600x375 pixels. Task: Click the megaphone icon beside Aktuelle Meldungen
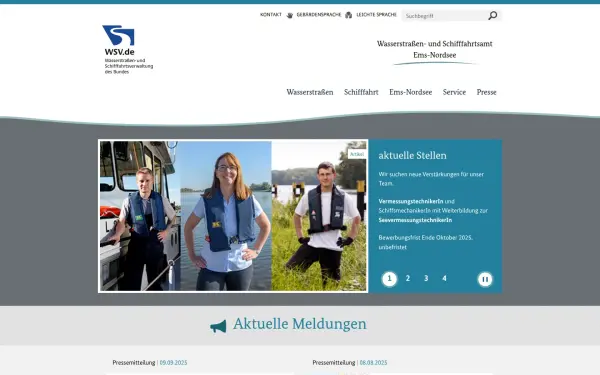pos(218,326)
